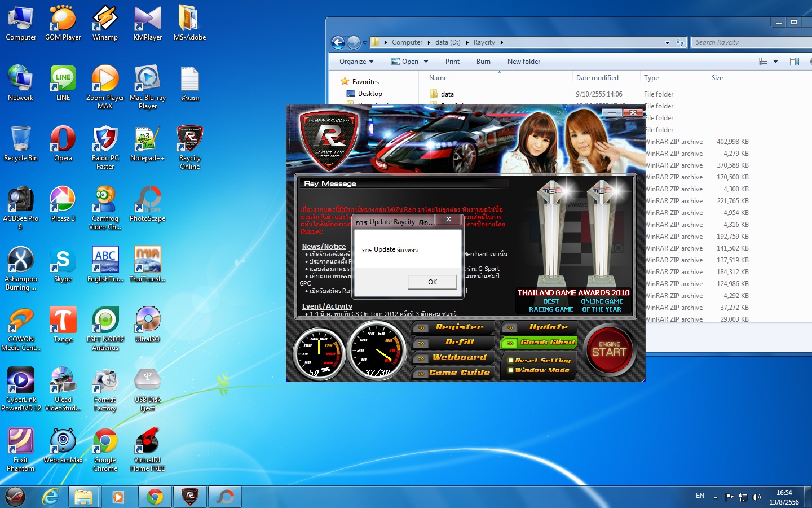The height and width of the screenshot is (508, 812).
Task: Expand the change view options arrow
Action: [x=775, y=62]
